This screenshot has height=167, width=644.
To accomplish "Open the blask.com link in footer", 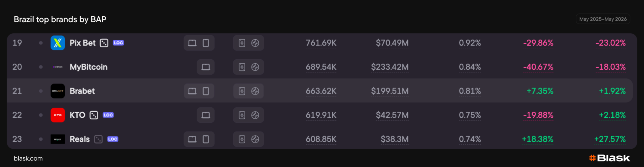I will [28, 159].
